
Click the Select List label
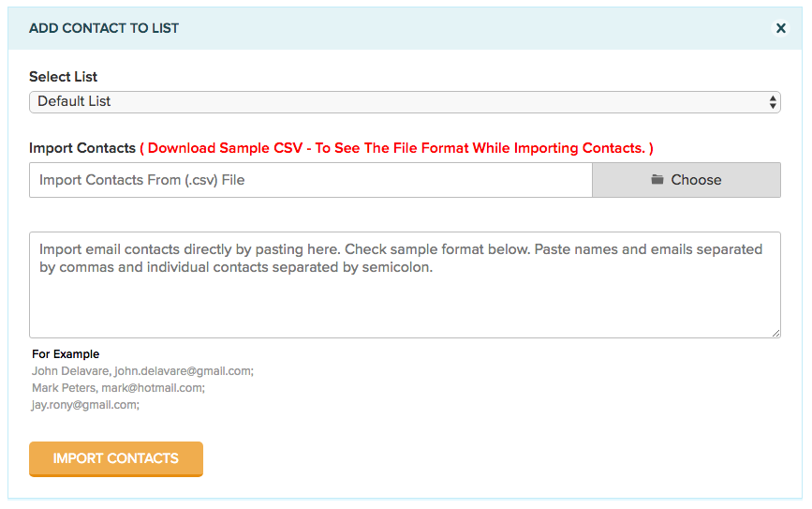pyautogui.click(x=64, y=77)
